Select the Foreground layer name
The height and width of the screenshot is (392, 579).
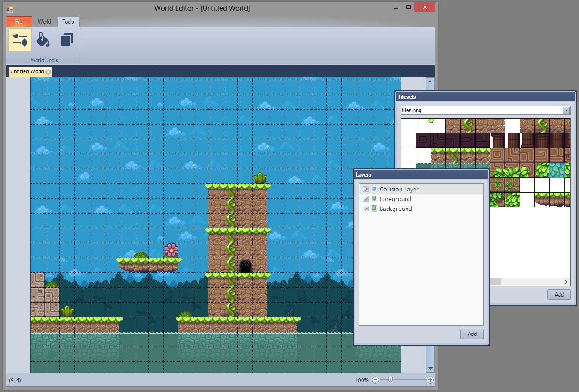(395, 199)
